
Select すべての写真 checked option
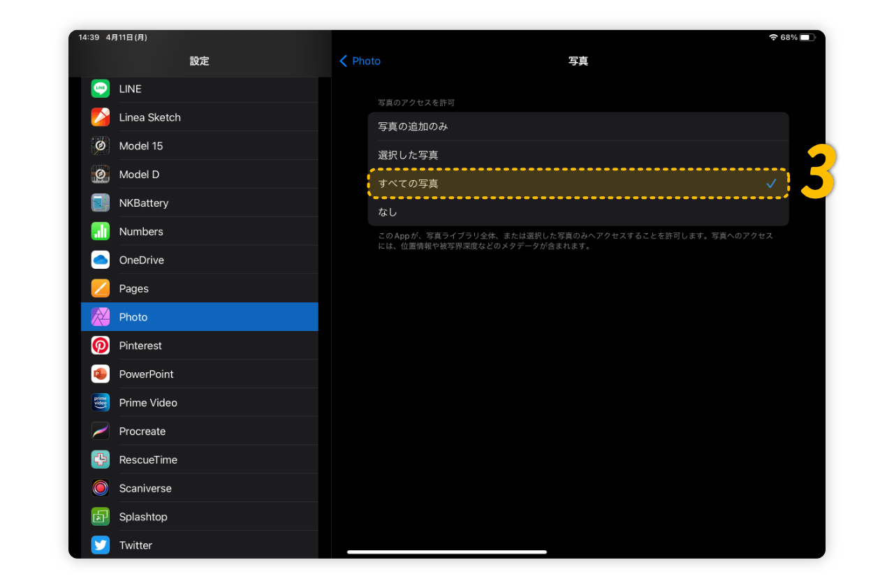pyautogui.click(x=578, y=184)
